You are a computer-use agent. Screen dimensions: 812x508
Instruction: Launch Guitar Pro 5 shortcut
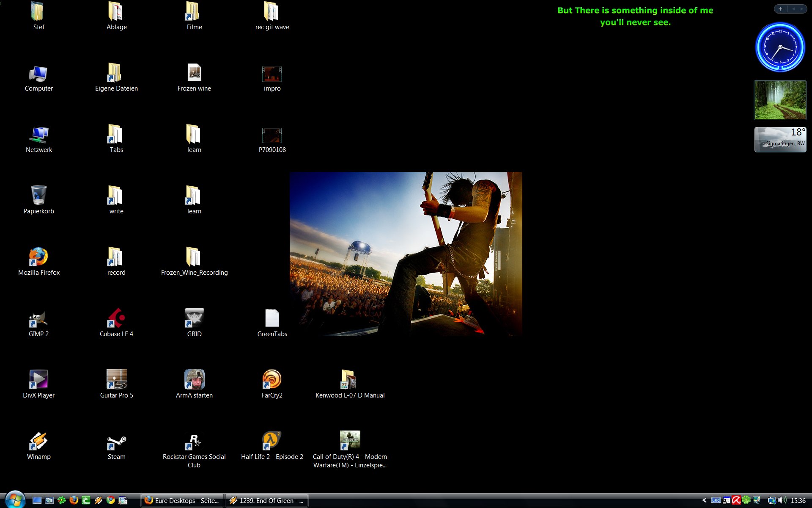click(x=116, y=385)
